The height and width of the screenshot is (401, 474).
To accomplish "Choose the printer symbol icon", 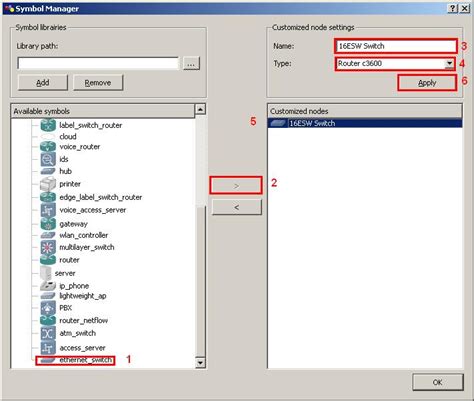I will click(x=48, y=184).
